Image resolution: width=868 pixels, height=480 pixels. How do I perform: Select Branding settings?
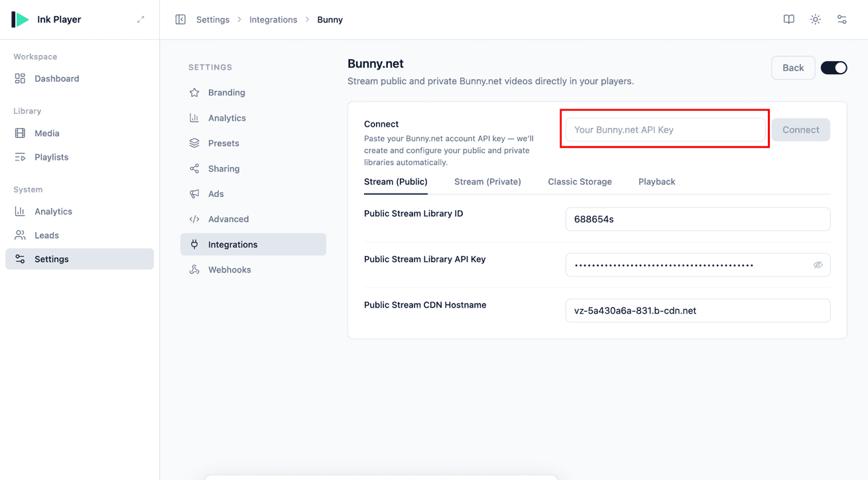point(253,93)
